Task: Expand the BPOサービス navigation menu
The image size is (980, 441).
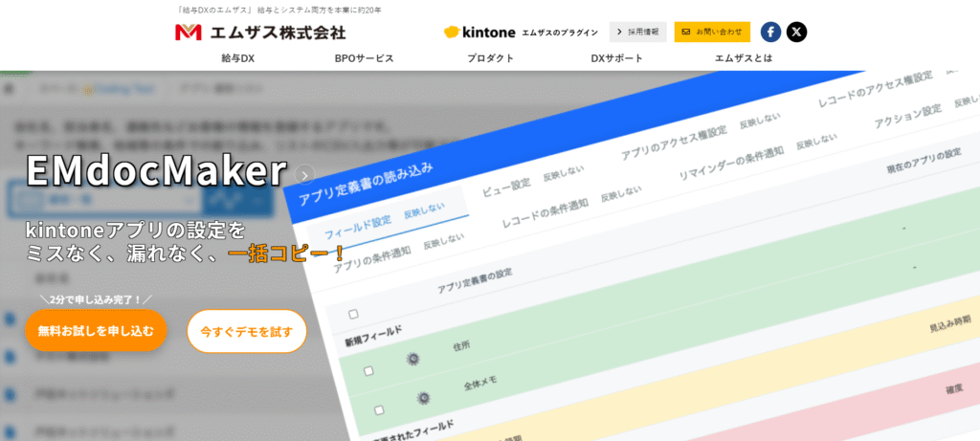Action: [x=364, y=58]
